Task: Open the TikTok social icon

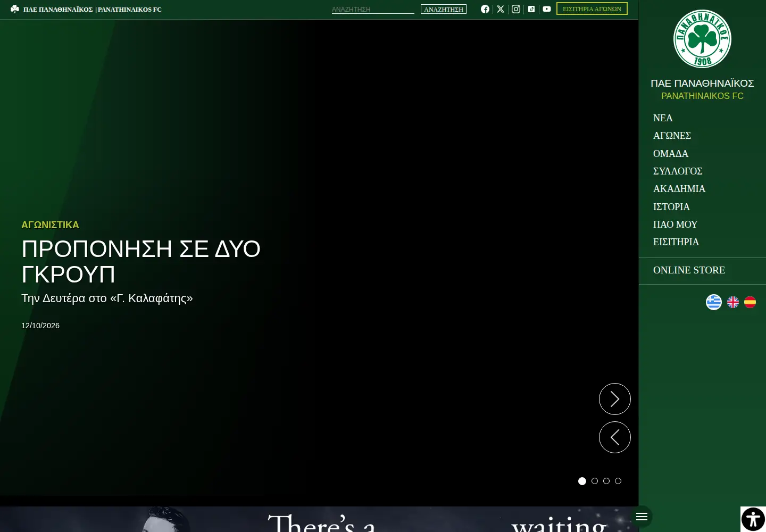Action: pyautogui.click(x=531, y=9)
